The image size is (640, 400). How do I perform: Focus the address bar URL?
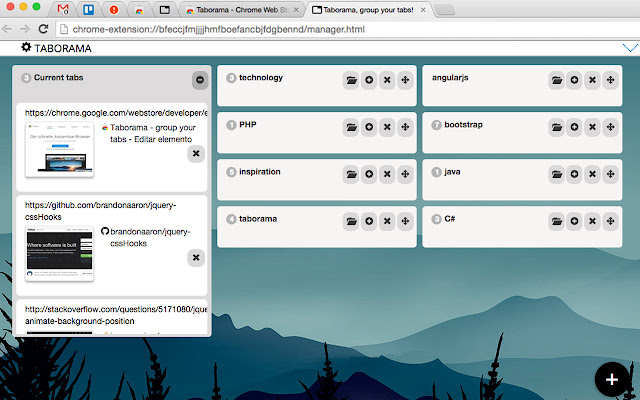pos(218,29)
